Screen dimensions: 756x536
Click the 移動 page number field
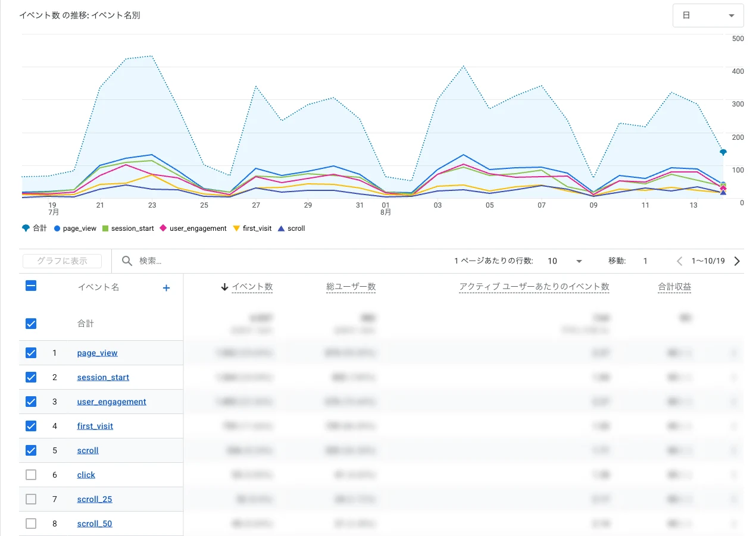tap(645, 261)
